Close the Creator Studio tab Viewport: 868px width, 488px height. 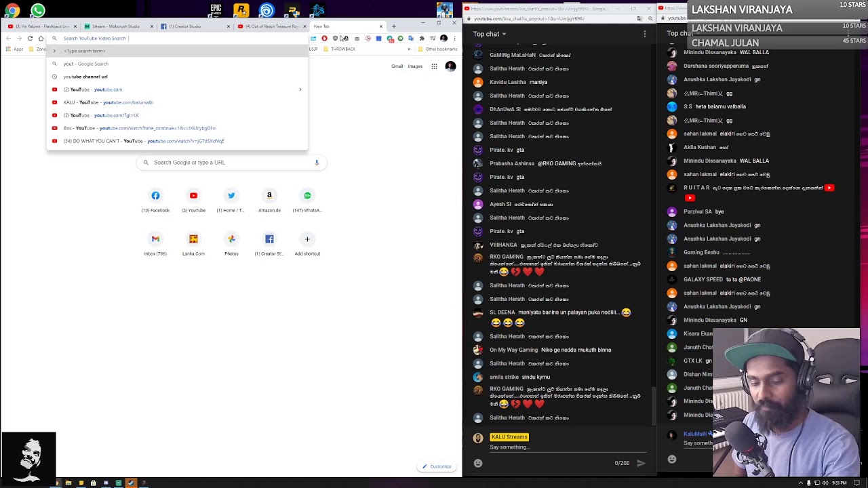(229, 26)
